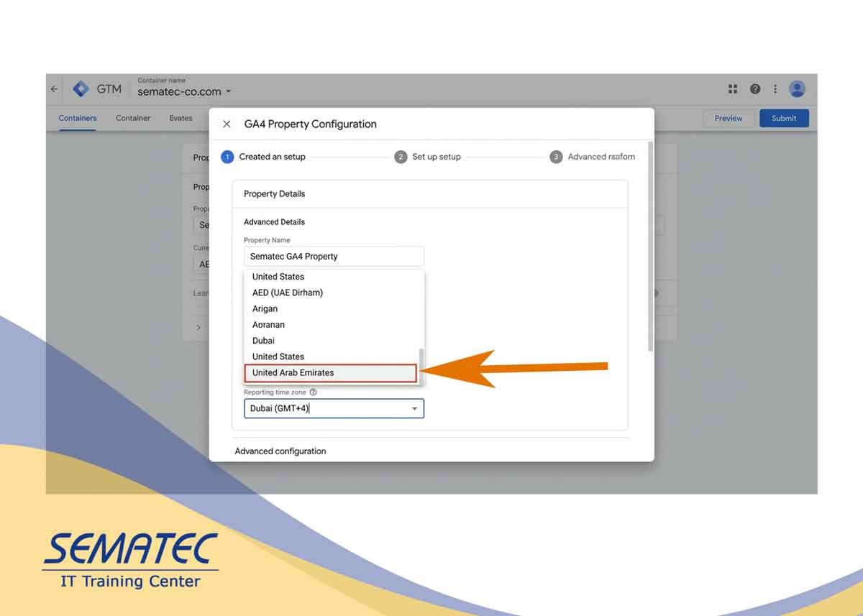Click the Preview button
The width and height of the screenshot is (863, 616).
click(x=729, y=119)
